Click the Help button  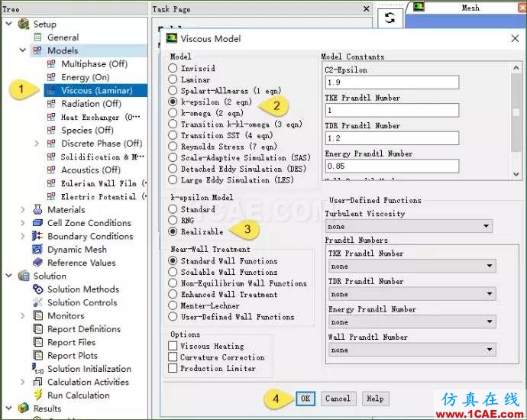coord(375,399)
